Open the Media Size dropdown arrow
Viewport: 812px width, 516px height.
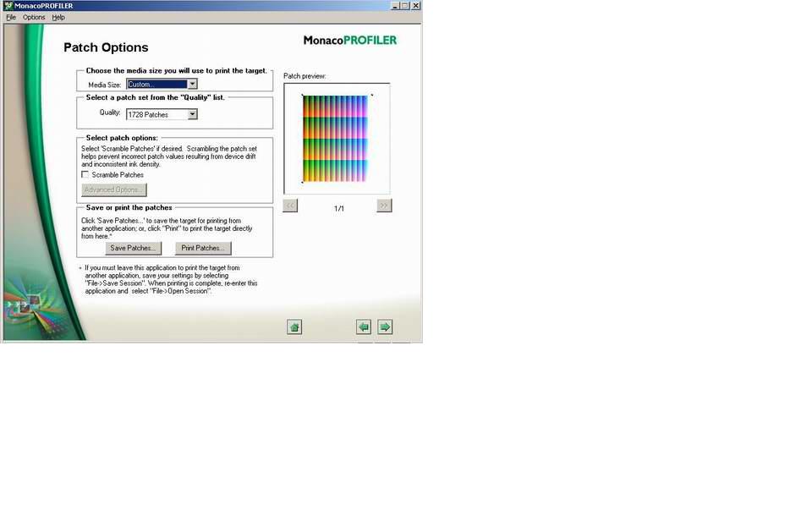pyautogui.click(x=192, y=84)
